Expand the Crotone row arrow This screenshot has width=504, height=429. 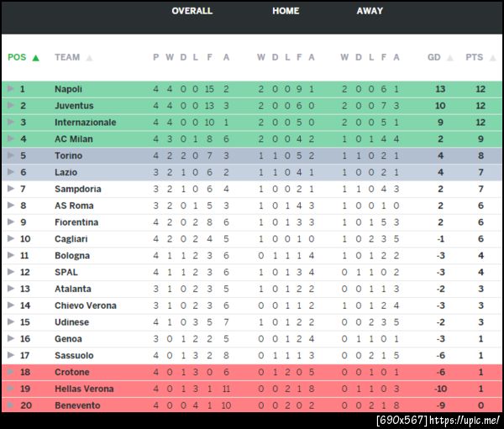coord(10,372)
